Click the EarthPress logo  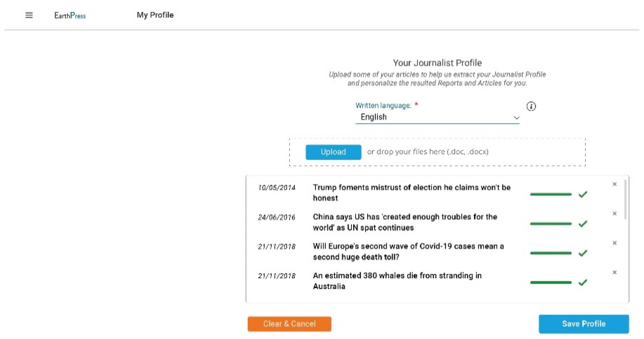(x=70, y=15)
